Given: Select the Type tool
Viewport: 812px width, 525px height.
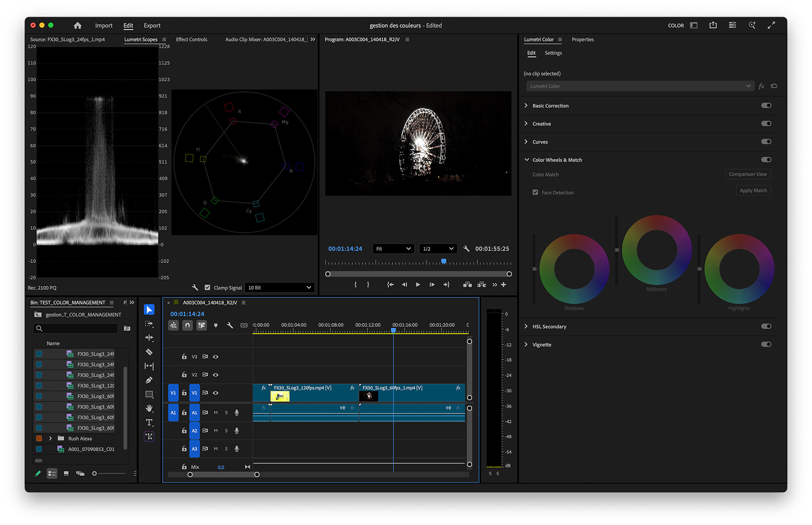Looking at the screenshot, I should click(149, 422).
